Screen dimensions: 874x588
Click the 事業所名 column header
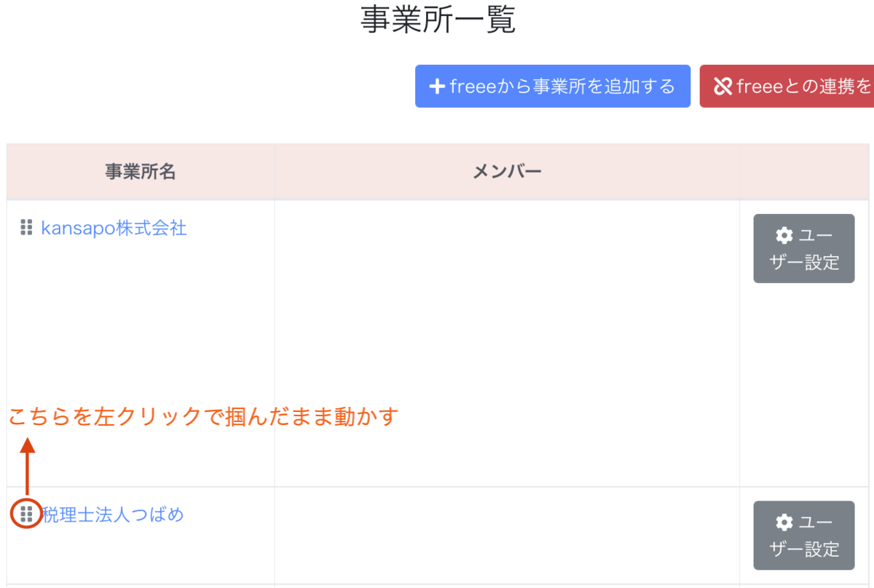[x=141, y=172]
